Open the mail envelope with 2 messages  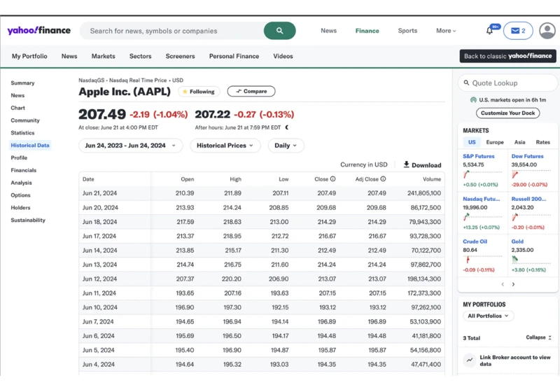point(518,31)
